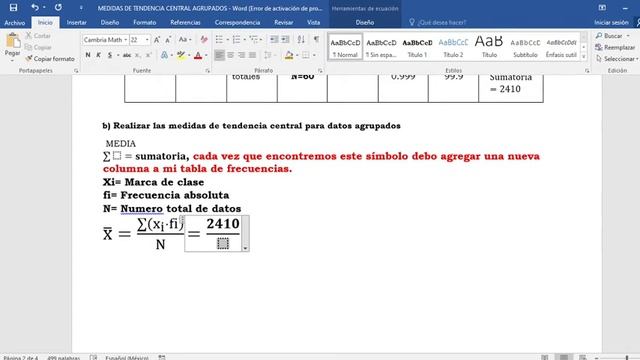The width and height of the screenshot is (640, 360).
Task: Increase font size with the grow icon
Action: pyautogui.click(x=157, y=40)
